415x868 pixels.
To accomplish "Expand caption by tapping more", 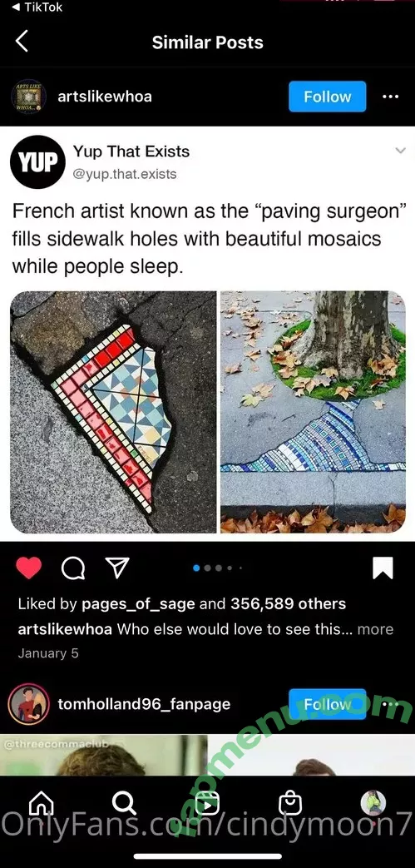I will click(x=376, y=629).
